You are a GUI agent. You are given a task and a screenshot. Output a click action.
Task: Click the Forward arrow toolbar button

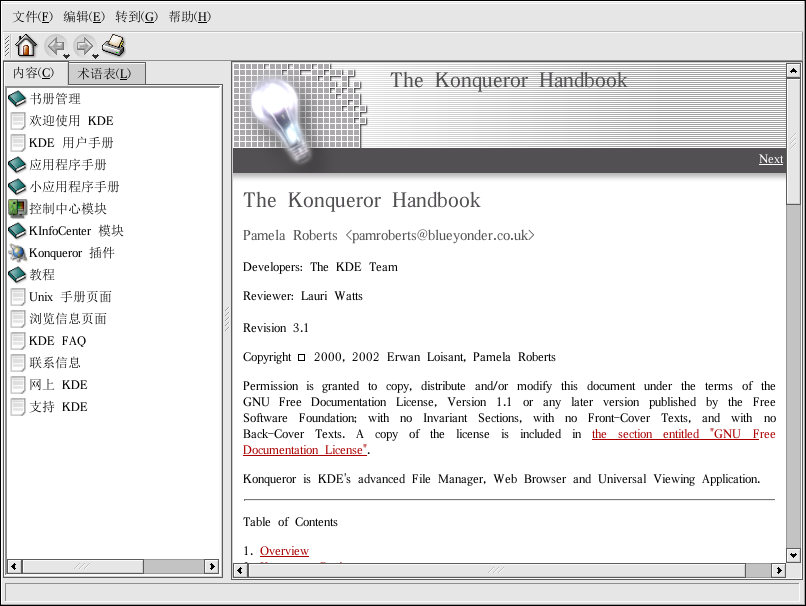coord(83,45)
